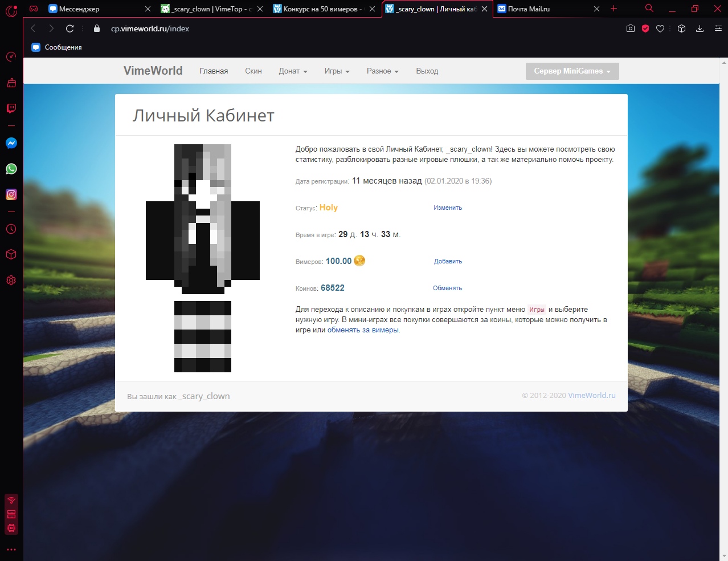Switch to the _scary_clown | VimeTop tab
This screenshot has width=728, height=561.
[212, 9]
